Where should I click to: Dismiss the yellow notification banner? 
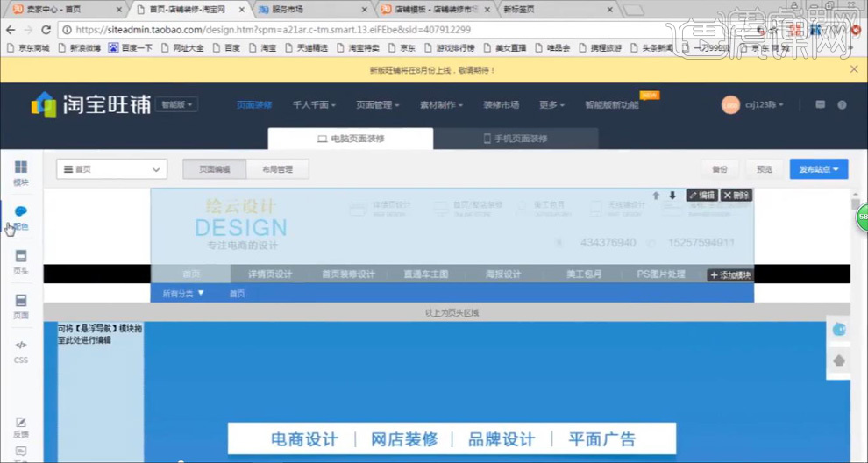point(854,69)
